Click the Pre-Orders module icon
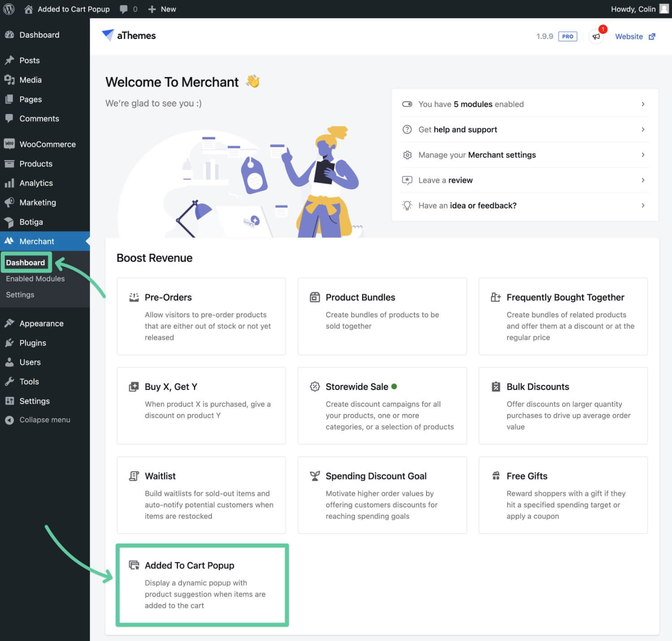Image resolution: width=672 pixels, height=641 pixels. tap(134, 297)
